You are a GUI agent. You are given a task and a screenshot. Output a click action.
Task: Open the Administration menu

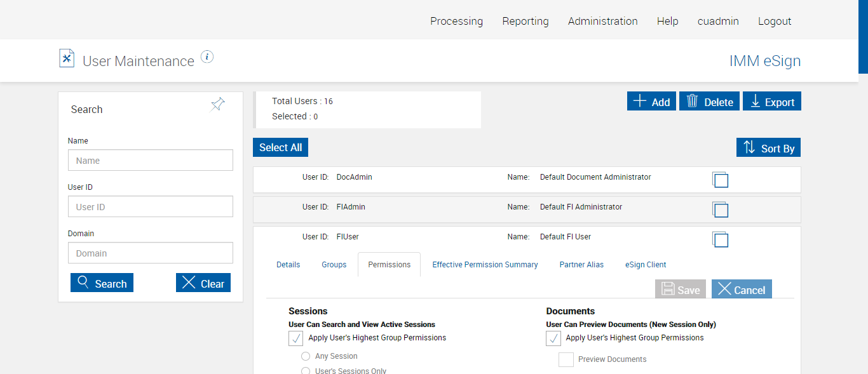pos(602,21)
